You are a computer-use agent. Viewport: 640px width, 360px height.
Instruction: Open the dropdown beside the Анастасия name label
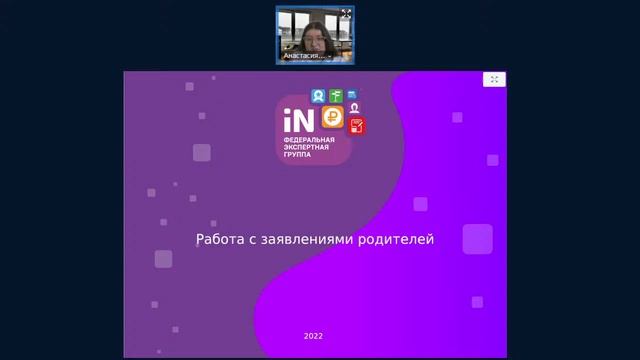[329, 56]
